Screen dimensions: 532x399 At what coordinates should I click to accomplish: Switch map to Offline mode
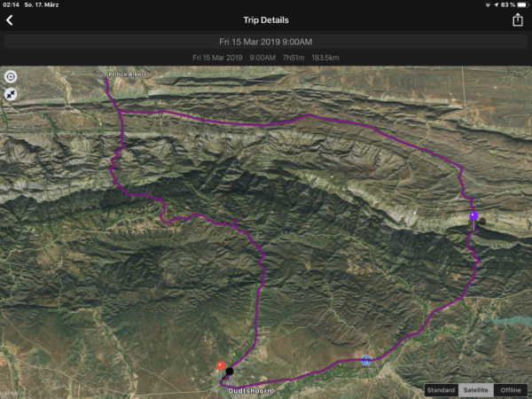[511, 390]
